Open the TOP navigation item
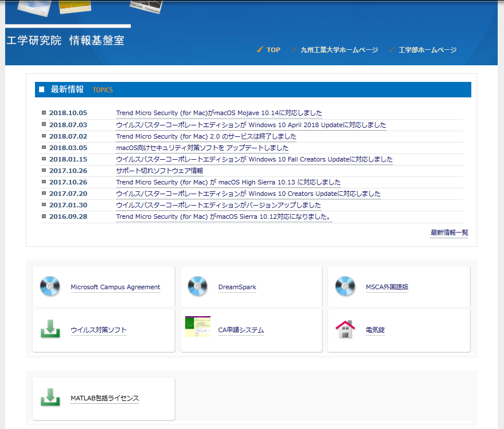This screenshot has width=504, height=429. pos(272,50)
